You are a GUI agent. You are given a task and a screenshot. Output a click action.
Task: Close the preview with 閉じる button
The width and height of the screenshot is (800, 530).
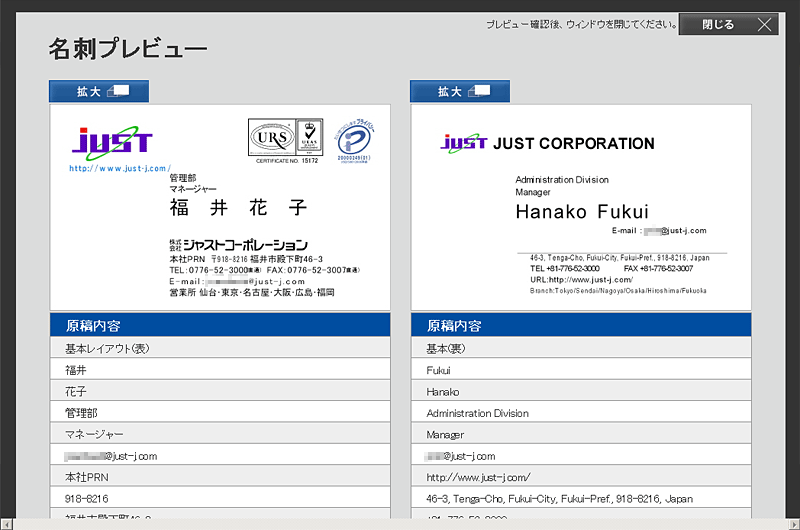coord(728,24)
